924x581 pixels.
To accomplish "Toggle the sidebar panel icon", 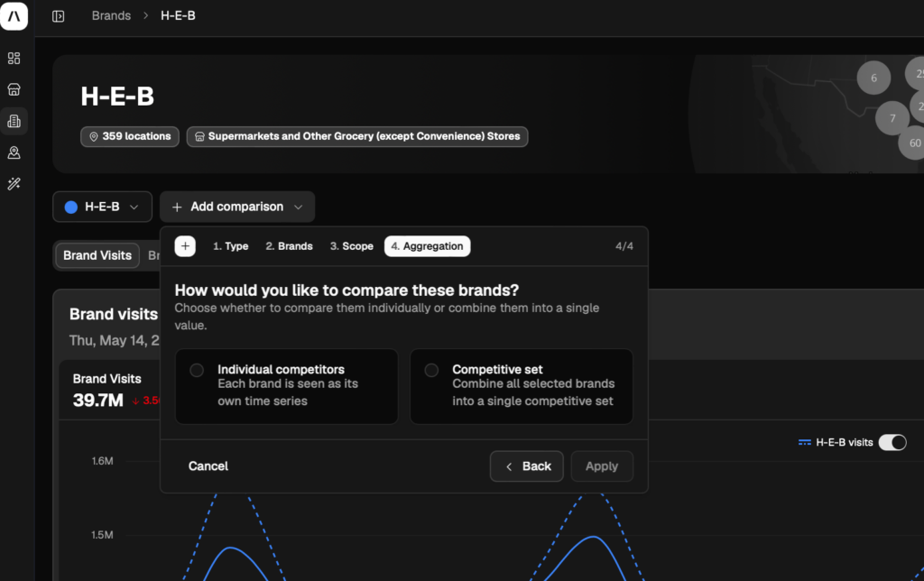I will pos(59,16).
